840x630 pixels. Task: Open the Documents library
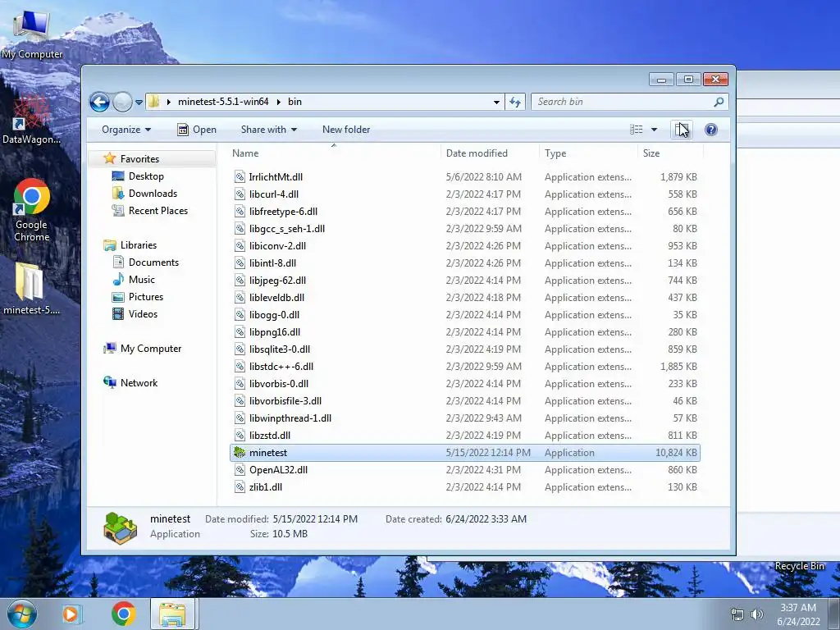(153, 262)
